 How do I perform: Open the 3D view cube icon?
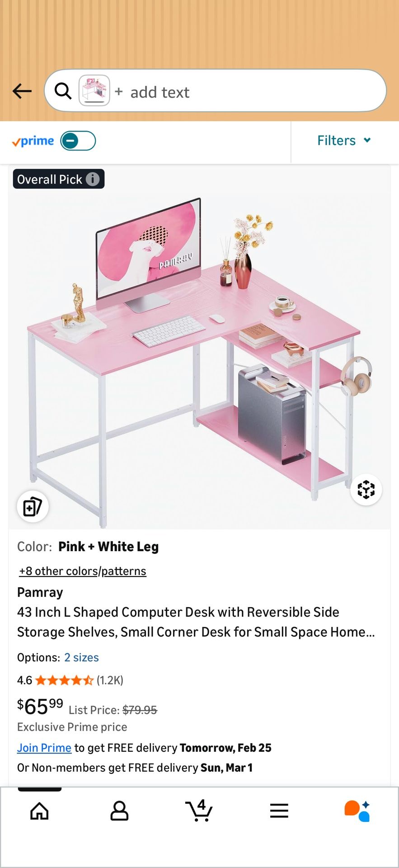coord(366,490)
